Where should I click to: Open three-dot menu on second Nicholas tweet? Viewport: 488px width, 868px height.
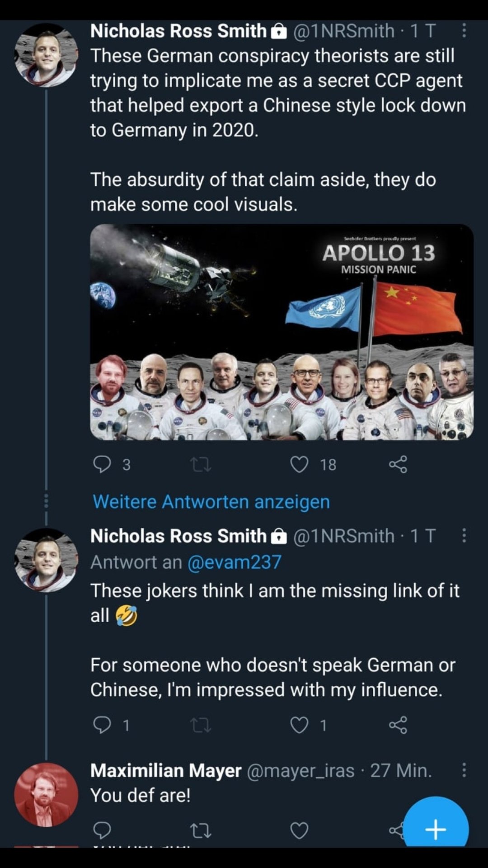coord(464,536)
